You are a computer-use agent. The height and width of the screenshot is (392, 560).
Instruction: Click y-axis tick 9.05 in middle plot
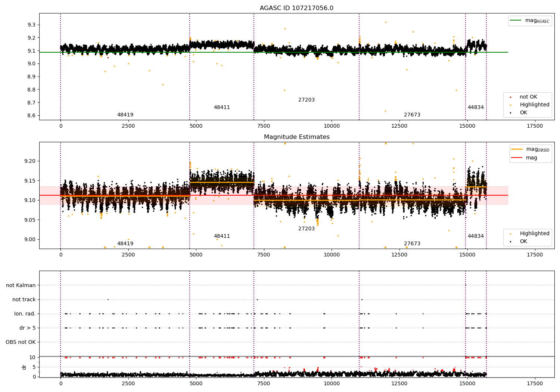click(x=30, y=220)
